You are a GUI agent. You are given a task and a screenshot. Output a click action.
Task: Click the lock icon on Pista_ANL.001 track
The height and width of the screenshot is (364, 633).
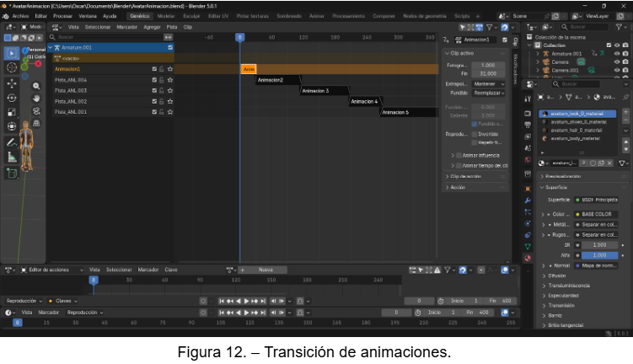(x=162, y=112)
